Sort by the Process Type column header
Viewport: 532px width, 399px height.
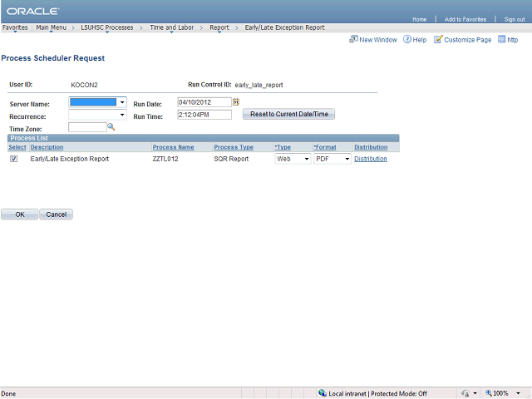pos(234,147)
